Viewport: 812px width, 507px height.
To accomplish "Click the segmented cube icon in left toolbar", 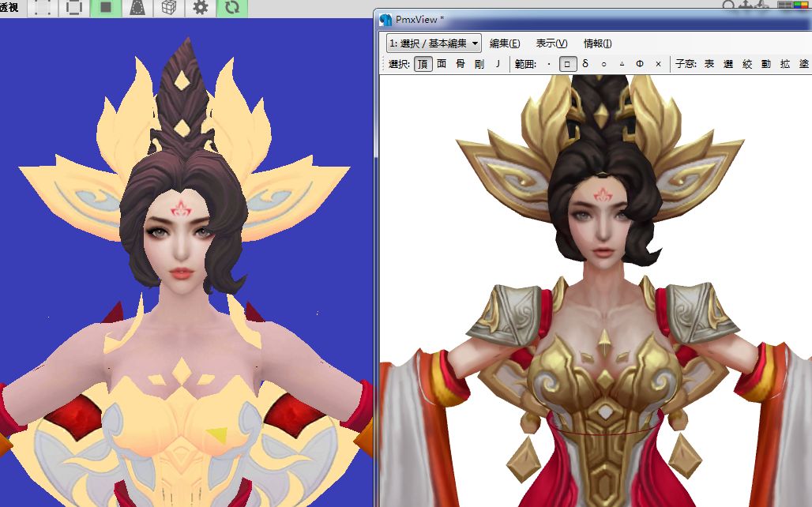I will [x=169, y=7].
